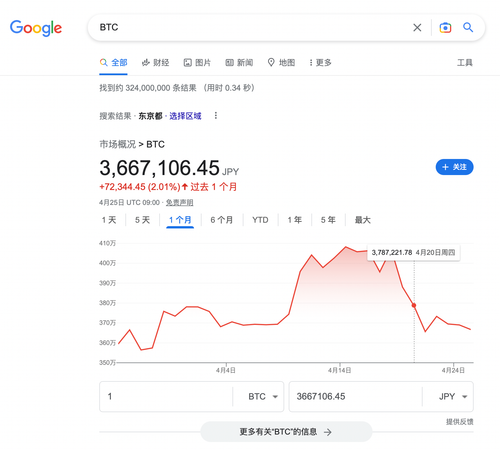Select the 全部 results tab
The image size is (500, 450).
114,63
